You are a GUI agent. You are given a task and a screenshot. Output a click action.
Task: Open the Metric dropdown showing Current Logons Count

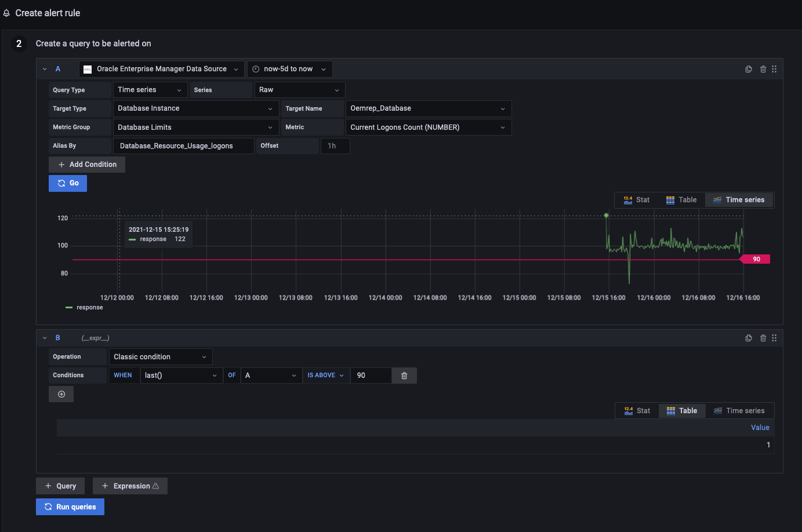428,127
